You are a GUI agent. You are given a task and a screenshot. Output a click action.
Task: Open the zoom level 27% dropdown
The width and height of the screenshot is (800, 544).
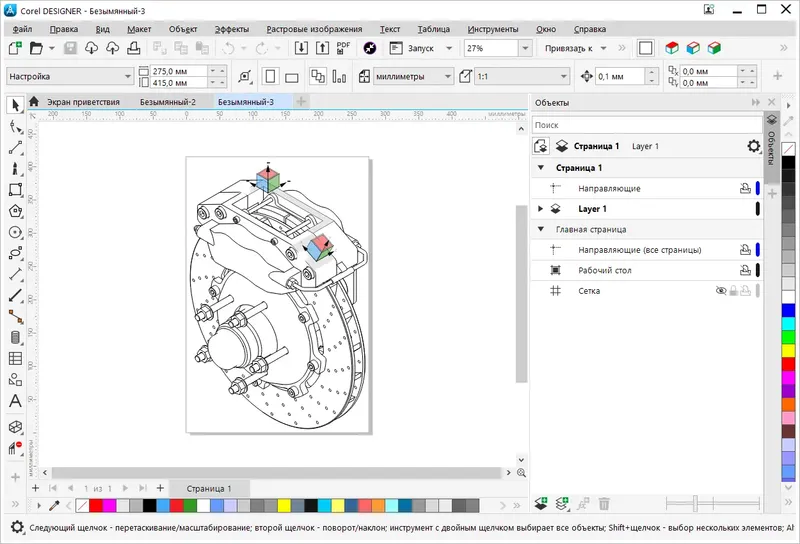pos(526,48)
